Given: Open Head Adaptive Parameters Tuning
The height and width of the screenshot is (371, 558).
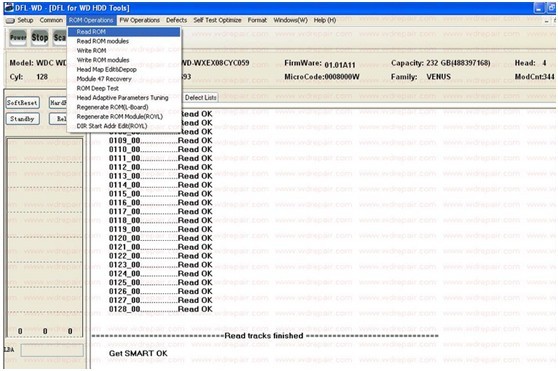Looking at the screenshot, I should [x=124, y=98].
